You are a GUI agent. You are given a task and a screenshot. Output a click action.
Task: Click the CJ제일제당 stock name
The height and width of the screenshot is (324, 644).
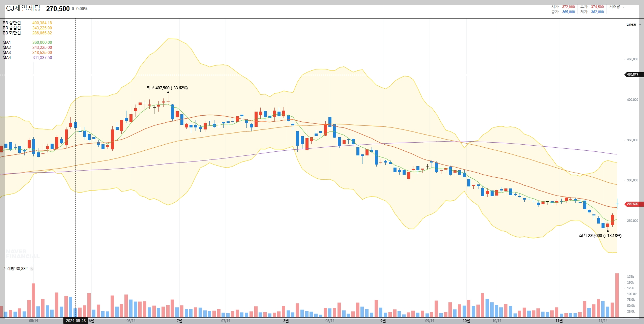coord(23,8)
